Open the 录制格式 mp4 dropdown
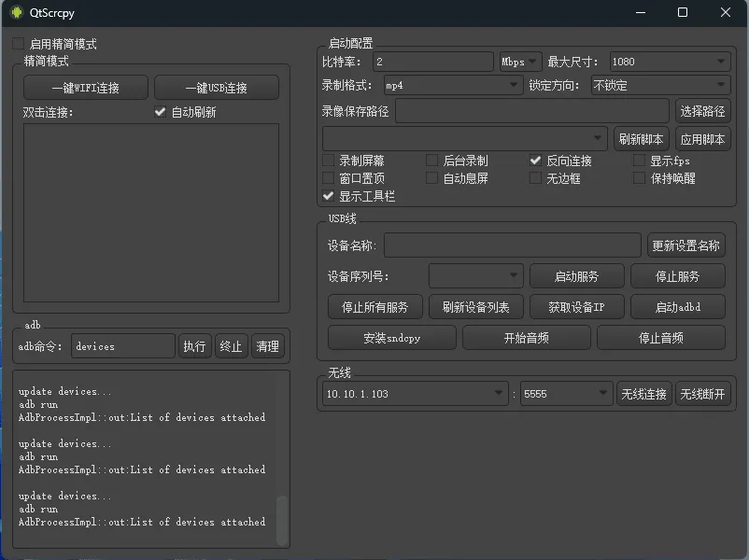 [453, 85]
